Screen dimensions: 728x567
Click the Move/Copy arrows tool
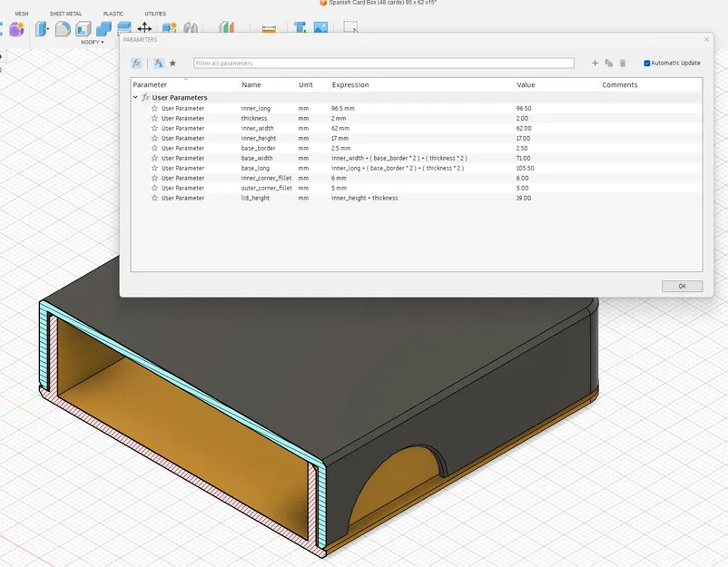[144, 28]
